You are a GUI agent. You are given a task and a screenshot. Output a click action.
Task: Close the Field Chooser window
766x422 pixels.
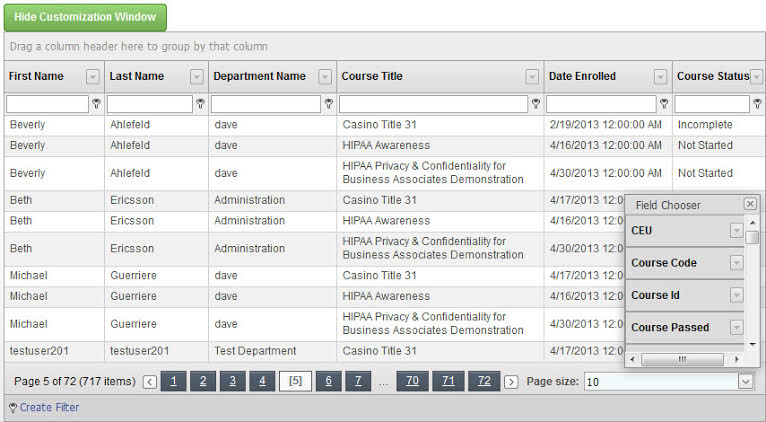click(750, 204)
